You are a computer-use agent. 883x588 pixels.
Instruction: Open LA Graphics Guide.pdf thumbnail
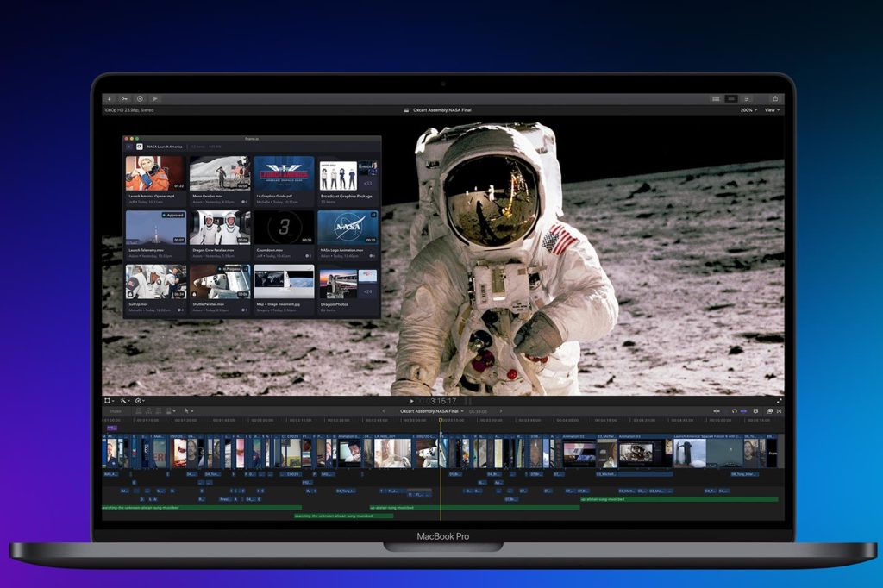tap(284, 173)
